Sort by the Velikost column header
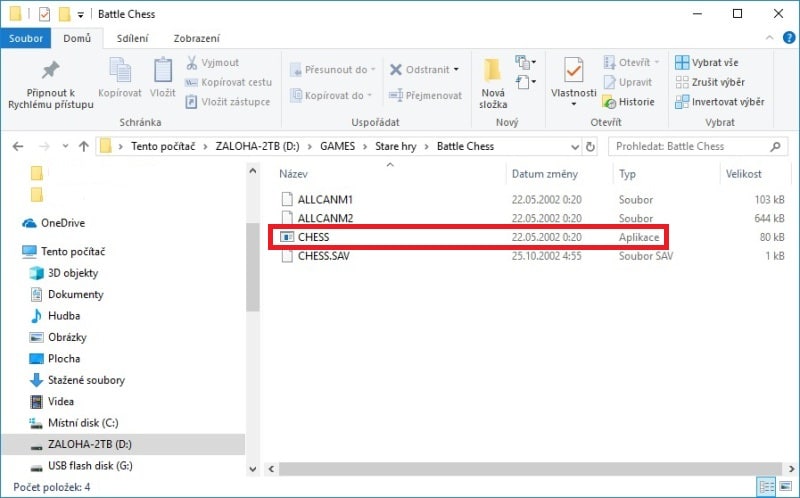Viewport: 800px width, 498px height. coord(743,174)
